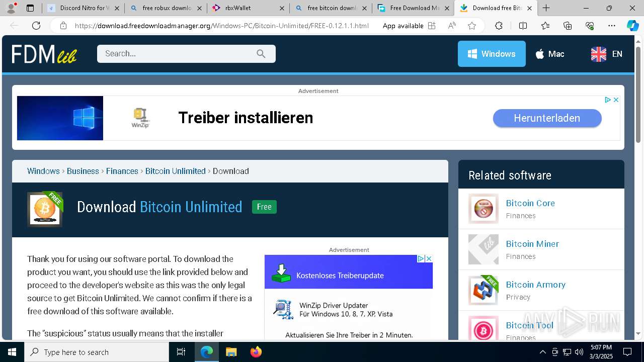Go to Windows breadcrumb link
Image resolution: width=644 pixels, height=362 pixels.
[x=43, y=171]
